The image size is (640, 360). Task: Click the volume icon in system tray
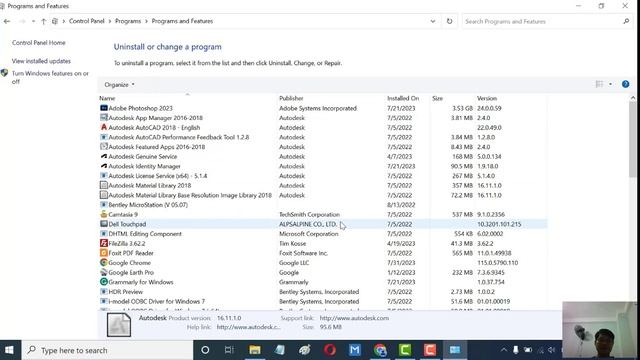[x=552, y=350]
